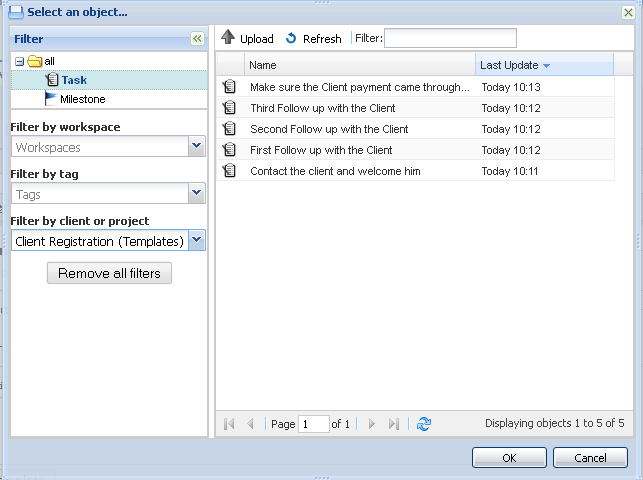Collapse the 'all' folder tree node
This screenshot has width=643, height=480.
point(19,61)
